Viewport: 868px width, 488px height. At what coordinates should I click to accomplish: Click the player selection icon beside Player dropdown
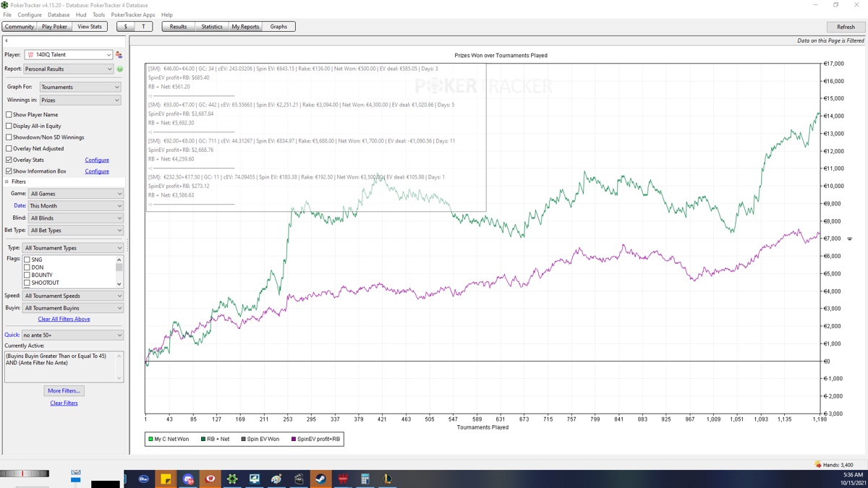[x=119, y=55]
